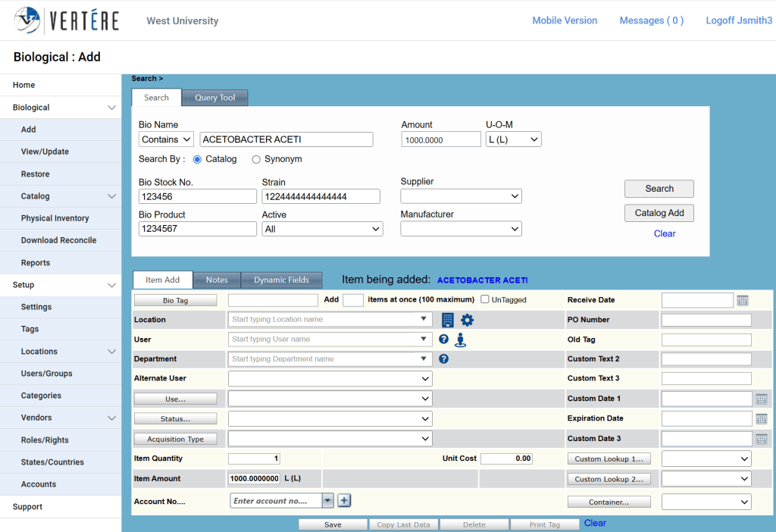Collapse Setup sidebar section
Screen dimensions: 776x532
click(112, 285)
